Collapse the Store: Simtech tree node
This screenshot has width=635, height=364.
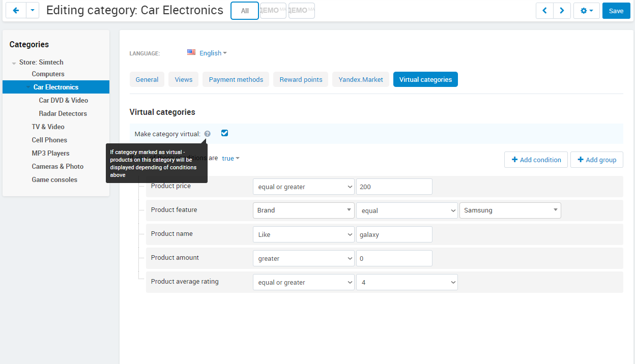(14, 63)
